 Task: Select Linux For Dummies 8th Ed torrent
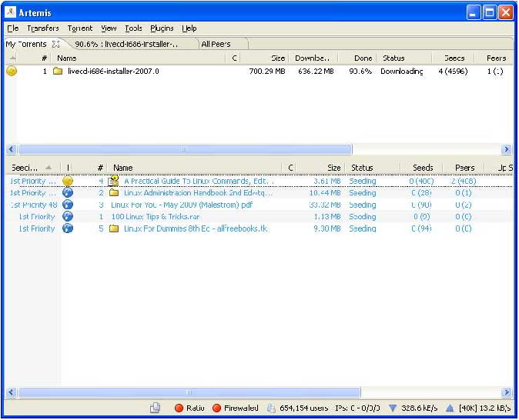tap(259, 228)
